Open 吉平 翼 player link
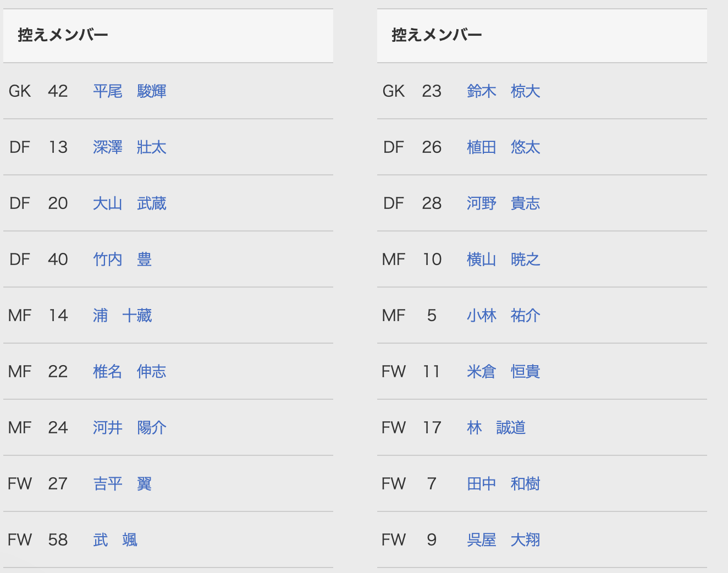 coord(122,484)
